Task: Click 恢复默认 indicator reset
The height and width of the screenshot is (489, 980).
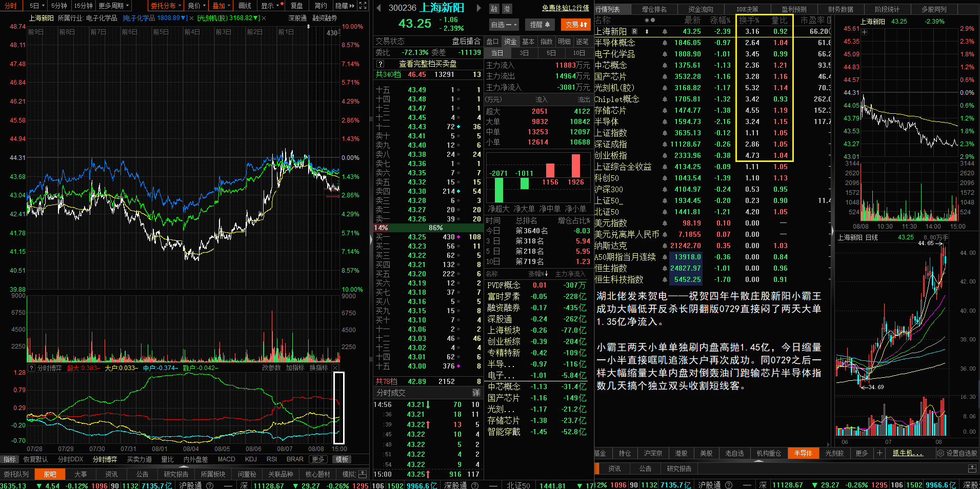Action: (x=35, y=459)
